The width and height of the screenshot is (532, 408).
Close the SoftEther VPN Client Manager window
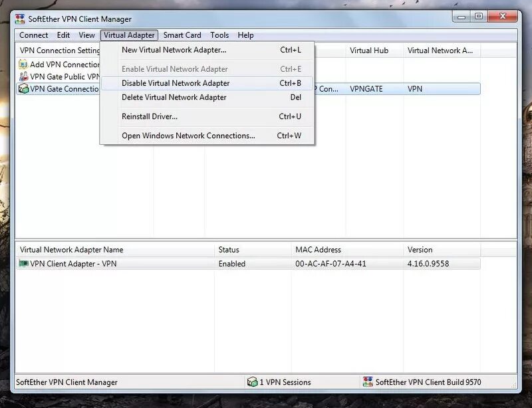pyautogui.click(x=503, y=16)
